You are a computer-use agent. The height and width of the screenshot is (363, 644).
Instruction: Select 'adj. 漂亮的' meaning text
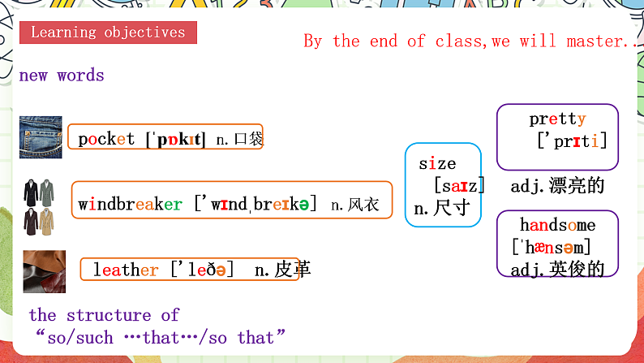point(557,186)
